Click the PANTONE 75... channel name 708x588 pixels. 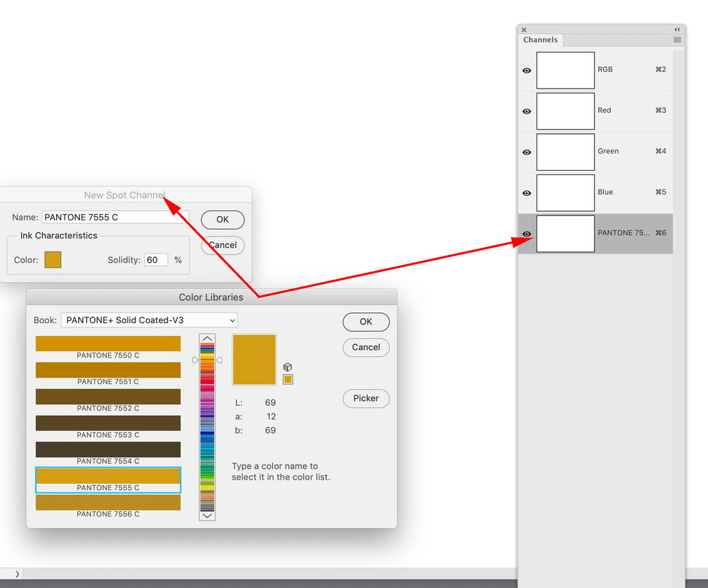624,233
